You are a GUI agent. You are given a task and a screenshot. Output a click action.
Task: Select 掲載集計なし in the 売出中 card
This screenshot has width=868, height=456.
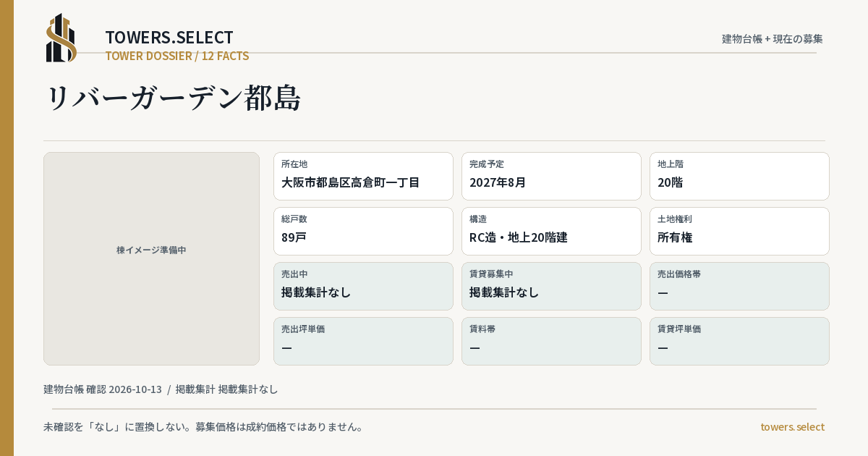coord(316,292)
